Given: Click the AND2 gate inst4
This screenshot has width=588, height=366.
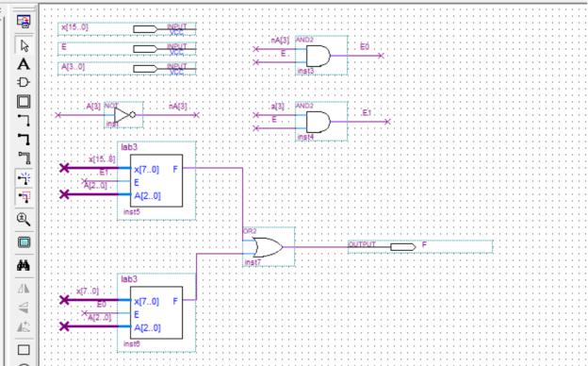Looking at the screenshot, I should (321, 122).
